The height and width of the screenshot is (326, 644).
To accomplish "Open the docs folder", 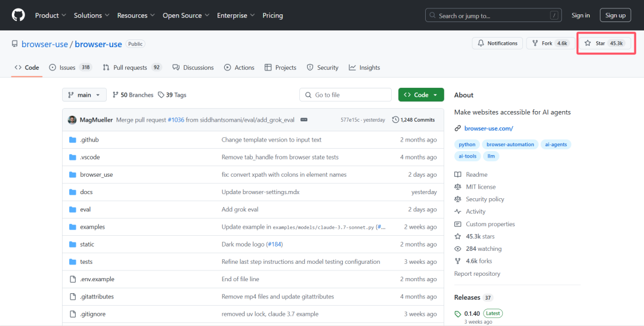I will 86,192.
